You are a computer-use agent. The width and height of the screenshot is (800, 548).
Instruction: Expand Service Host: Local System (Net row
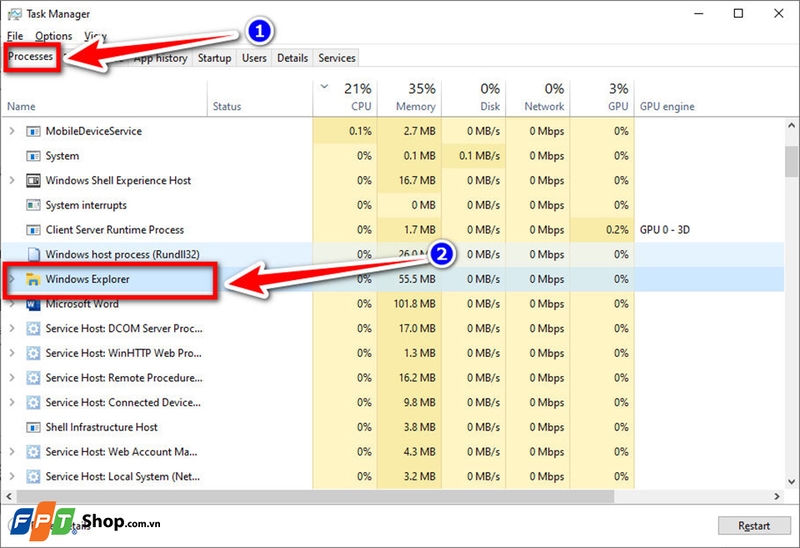(x=12, y=477)
